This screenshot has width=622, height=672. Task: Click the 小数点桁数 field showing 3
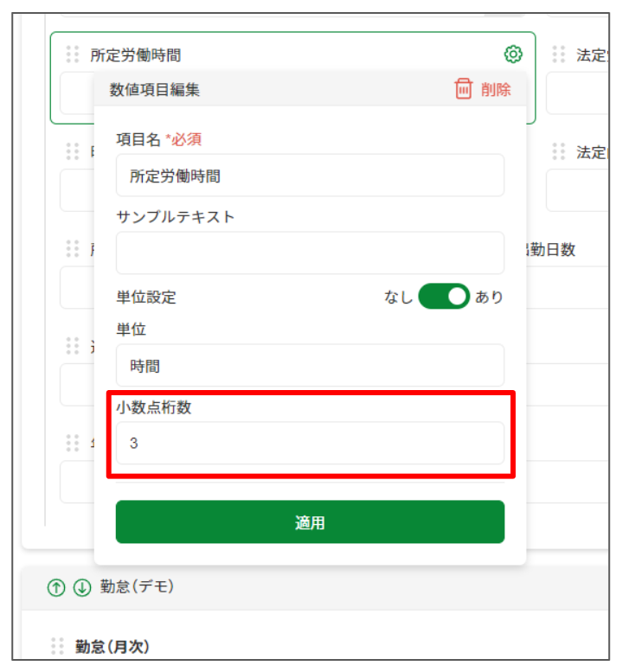[310, 443]
